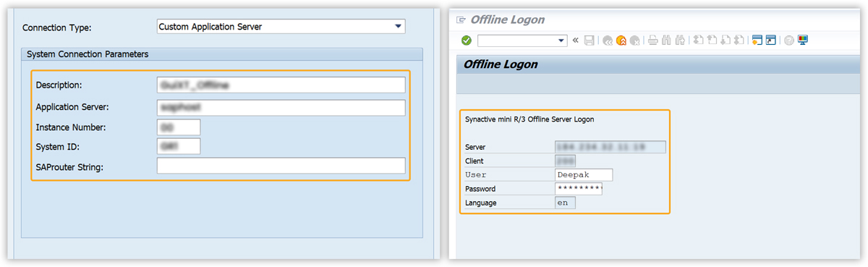Collapse command field with double chevron
This screenshot has width=868, height=267.
point(576,41)
